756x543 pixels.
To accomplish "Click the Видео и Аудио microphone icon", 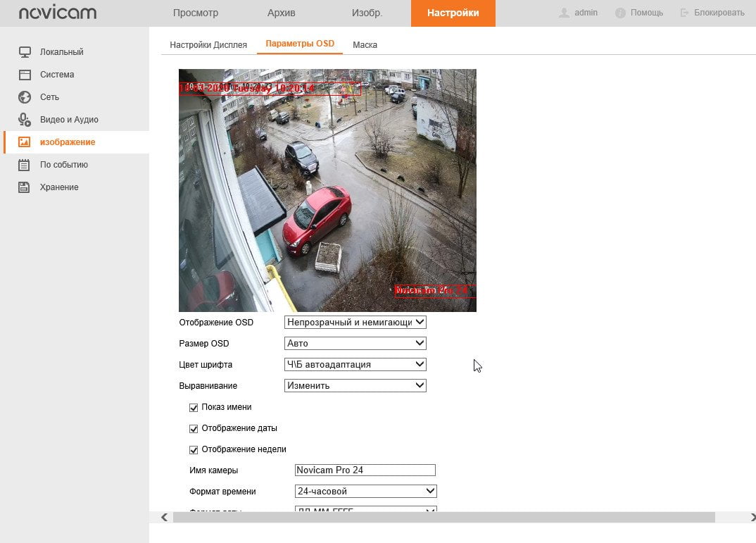I will (25, 120).
